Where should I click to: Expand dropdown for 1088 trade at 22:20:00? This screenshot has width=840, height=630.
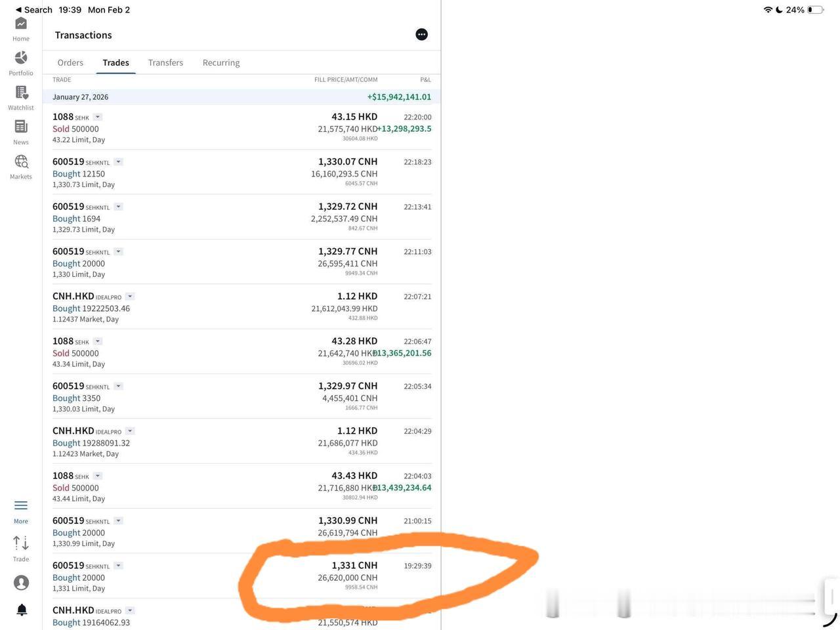pos(98,117)
